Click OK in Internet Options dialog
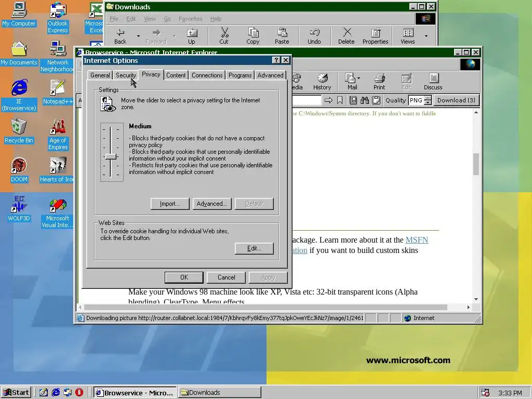The width and height of the screenshot is (532, 399). tap(184, 277)
